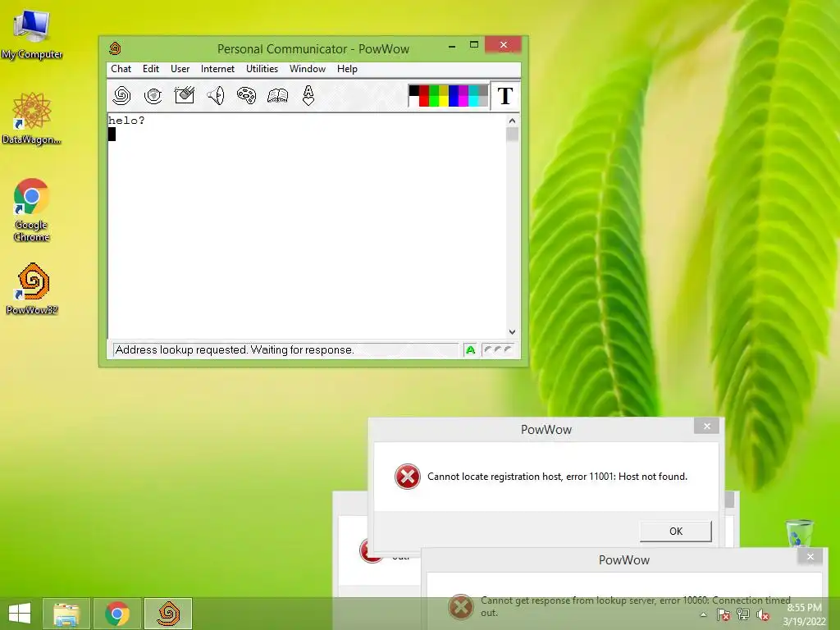Close the Connection timed out PowWow dialog

(x=810, y=557)
